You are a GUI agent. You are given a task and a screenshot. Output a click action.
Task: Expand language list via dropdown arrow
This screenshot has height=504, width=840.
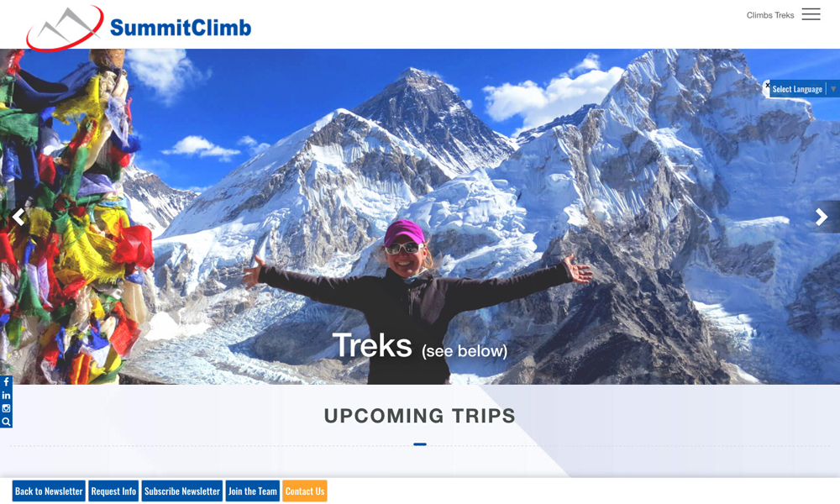point(833,89)
